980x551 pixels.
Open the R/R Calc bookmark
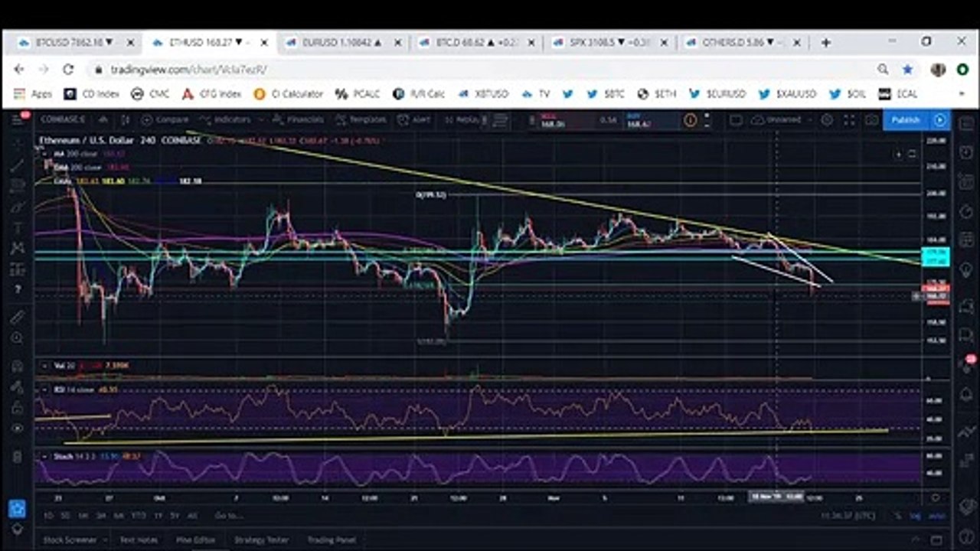pyautogui.click(x=419, y=94)
